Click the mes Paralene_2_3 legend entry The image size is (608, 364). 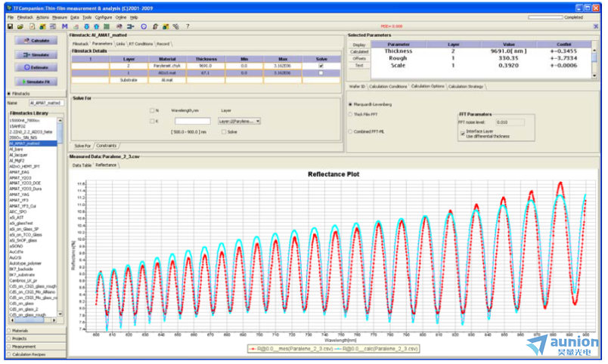coord(291,349)
